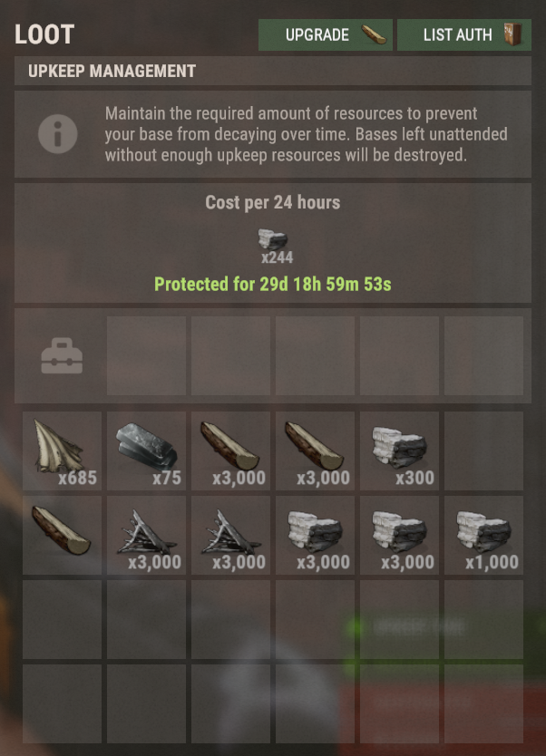Click the empty slot after the x300 stone
546x756 pixels.
(483, 451)
